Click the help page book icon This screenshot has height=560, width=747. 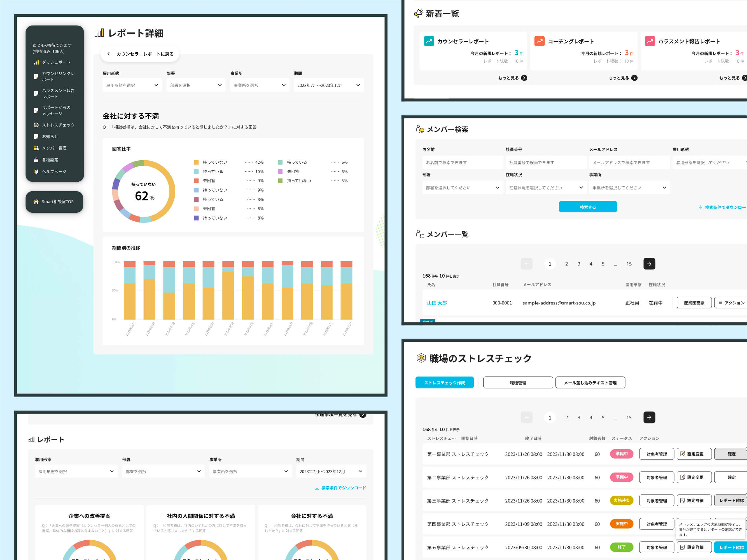(x=36, y=172)
